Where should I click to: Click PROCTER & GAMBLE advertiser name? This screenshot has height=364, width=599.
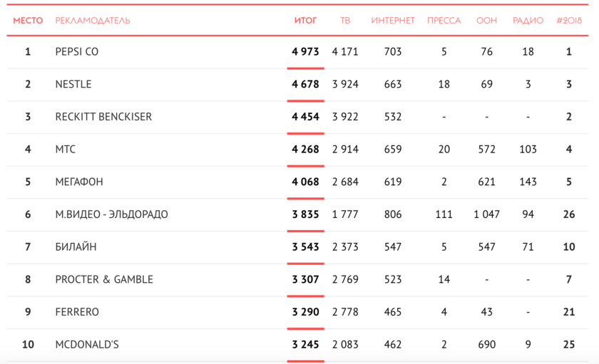104,279
